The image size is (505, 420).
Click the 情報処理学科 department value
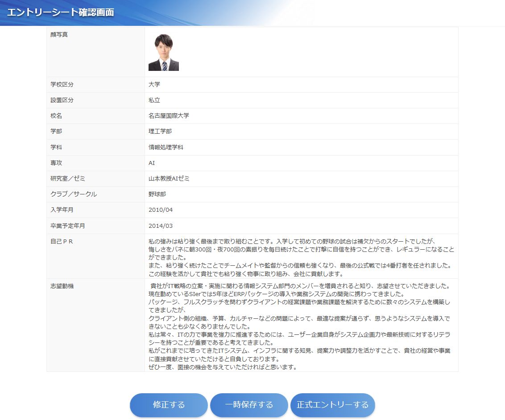pos(166,147)
